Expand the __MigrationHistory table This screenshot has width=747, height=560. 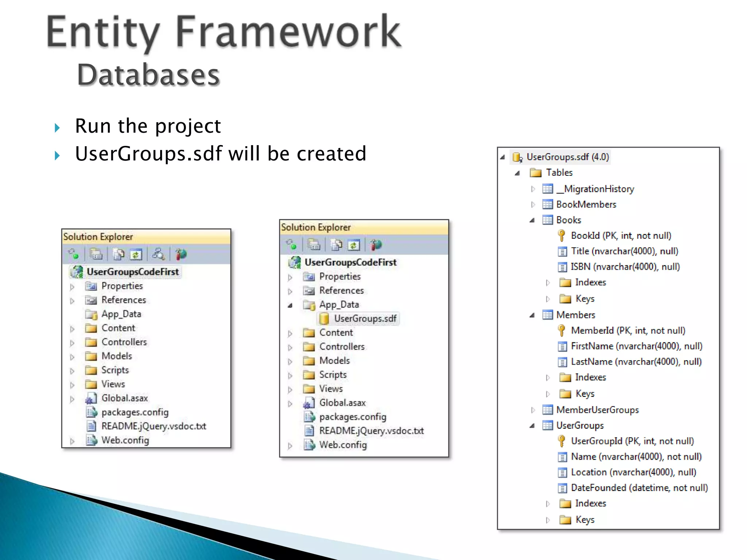click(x=533, y=189)
